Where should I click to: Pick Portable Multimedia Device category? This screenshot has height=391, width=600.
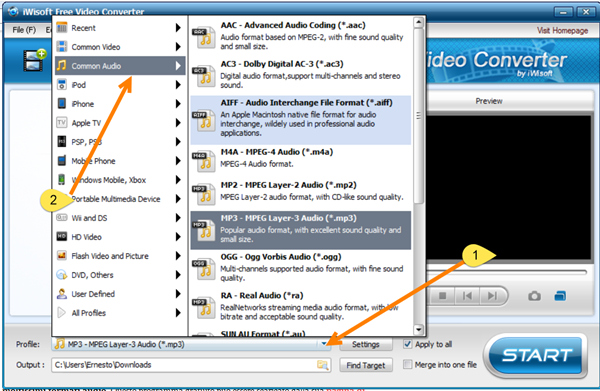click(120, 199)
